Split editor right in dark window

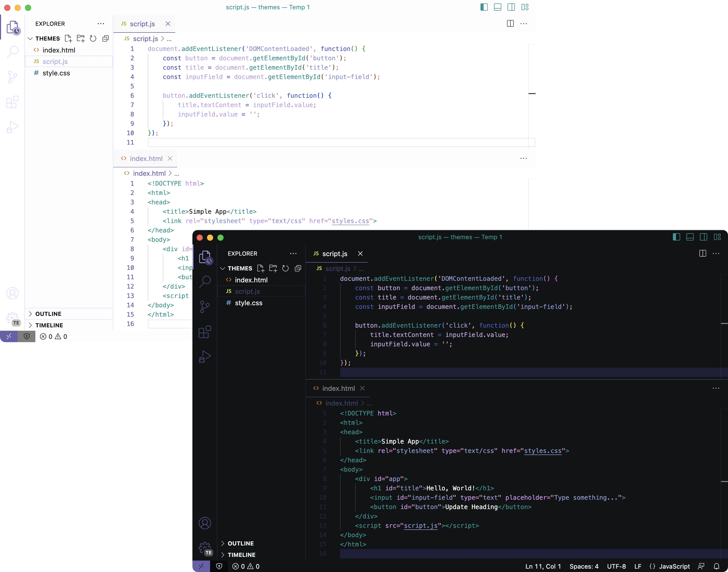pos(703,253)
